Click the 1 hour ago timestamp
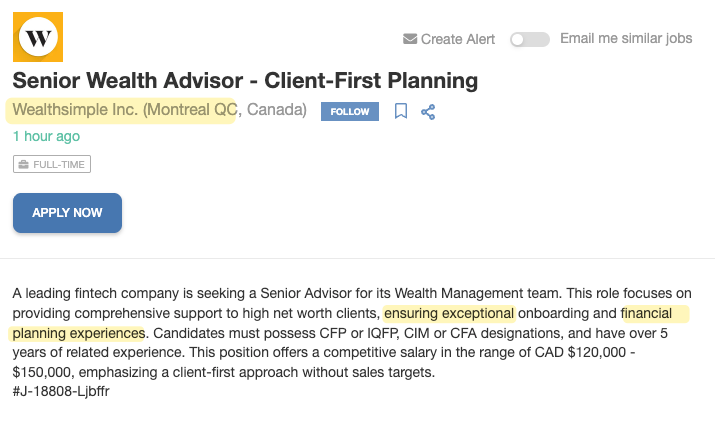715x421 pixels. pyautogui.click(x=46, y=136)
